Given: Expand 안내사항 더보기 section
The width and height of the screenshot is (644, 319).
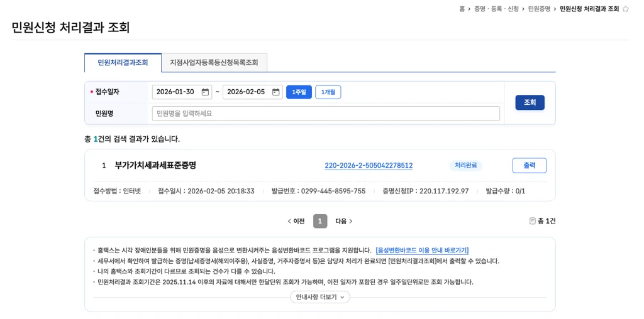Looking at the screenshot, I should (319, 297).
